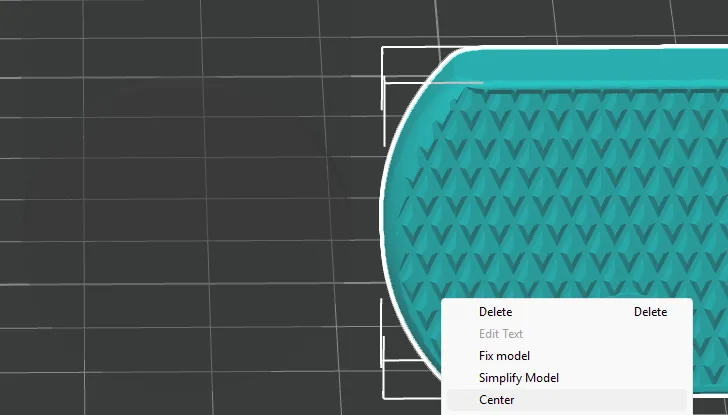Click Simplify Model menu entry
Screen dimensions: 728x415
click(566, 378)
